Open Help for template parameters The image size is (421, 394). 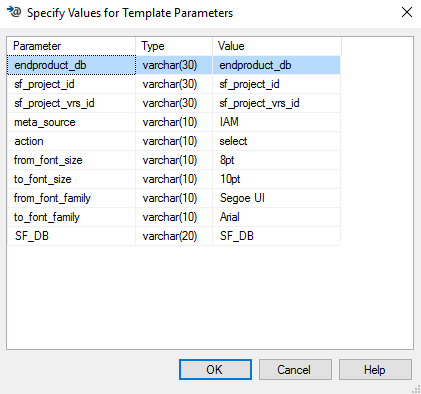[x=375, y=369]
